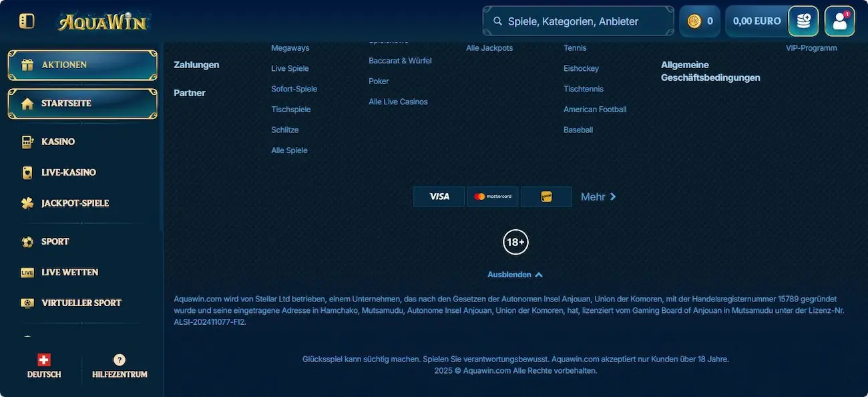Expand more payment methods with Mehr
The image size is (868, 397).
click(598, 196)
